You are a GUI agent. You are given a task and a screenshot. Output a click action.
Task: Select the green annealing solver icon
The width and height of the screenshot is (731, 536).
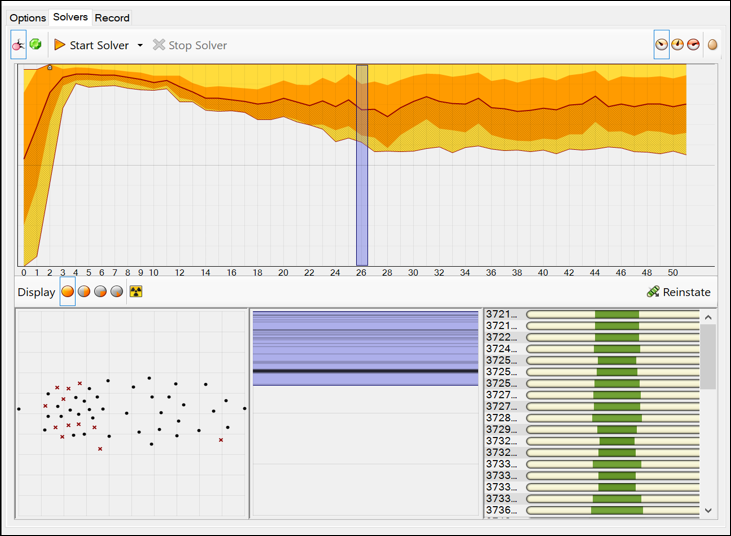coord(35,45)
